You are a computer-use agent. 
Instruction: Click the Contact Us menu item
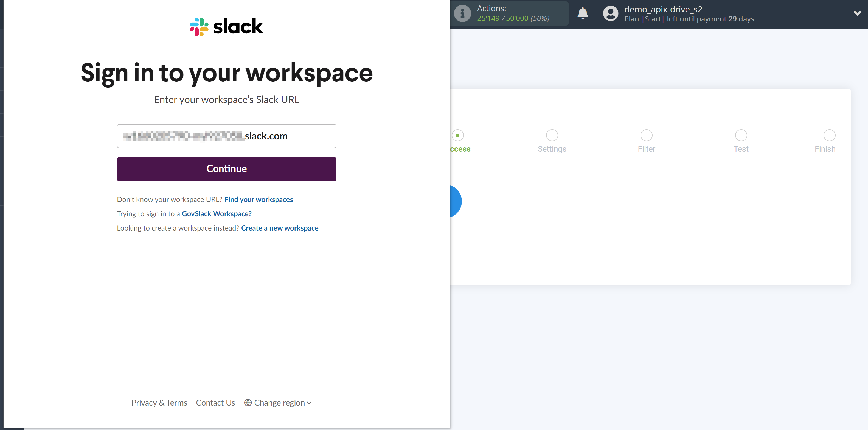pyautogui.click(x=215, y=402)
